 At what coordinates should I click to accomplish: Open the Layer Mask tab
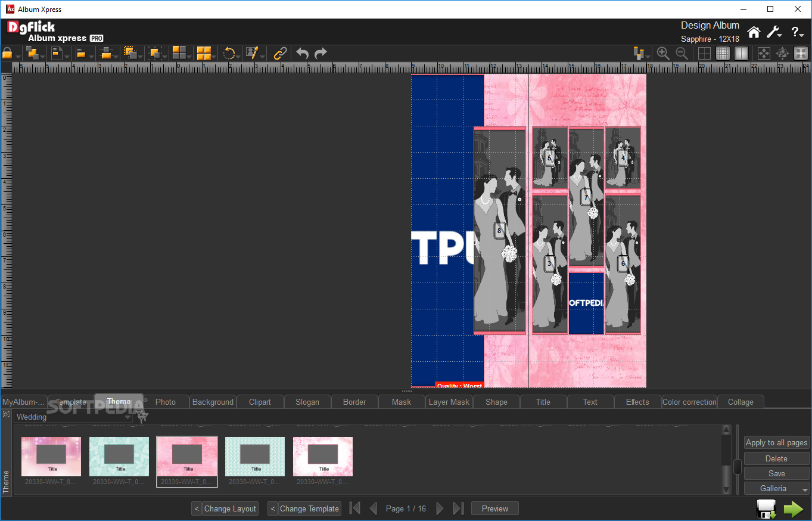click(x=449, y=402)
